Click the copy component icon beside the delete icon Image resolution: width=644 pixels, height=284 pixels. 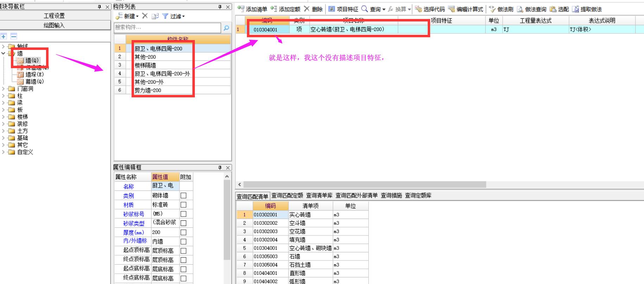155,16
